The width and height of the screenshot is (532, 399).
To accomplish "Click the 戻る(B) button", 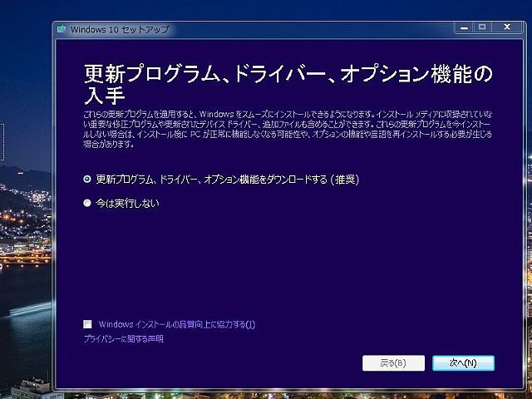I will coord(393,363).
